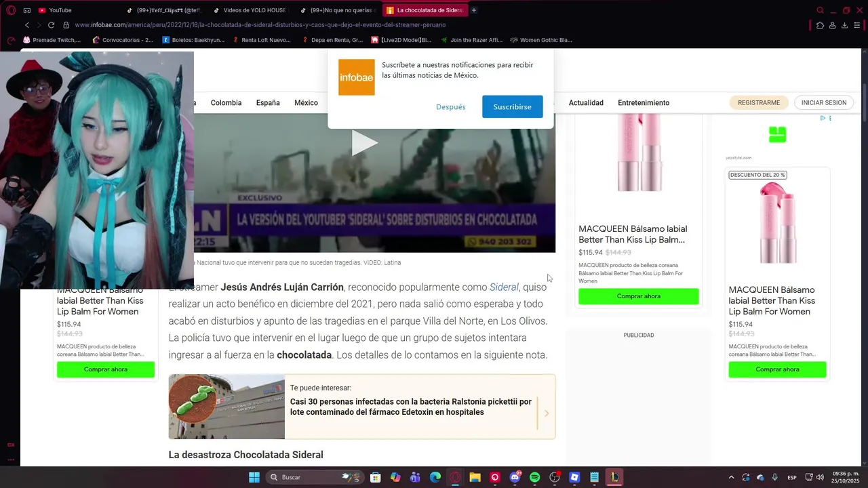The height and width of the screenshot is (488, 868).
Task: Open the Convocatorias bookmark
Action: 123,40
